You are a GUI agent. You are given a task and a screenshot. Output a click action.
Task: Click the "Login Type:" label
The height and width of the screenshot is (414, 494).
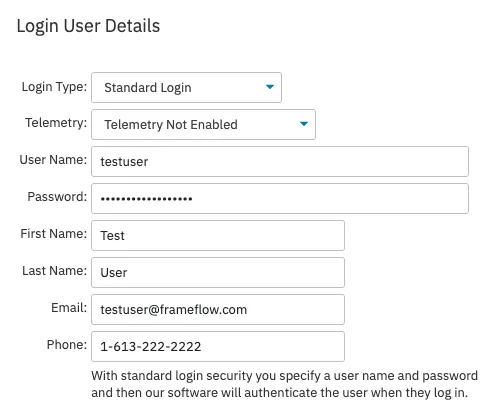(54, 87)
